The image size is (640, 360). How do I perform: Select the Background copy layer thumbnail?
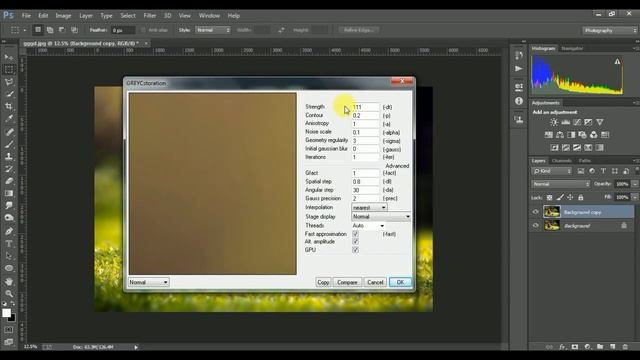point(552,212)
